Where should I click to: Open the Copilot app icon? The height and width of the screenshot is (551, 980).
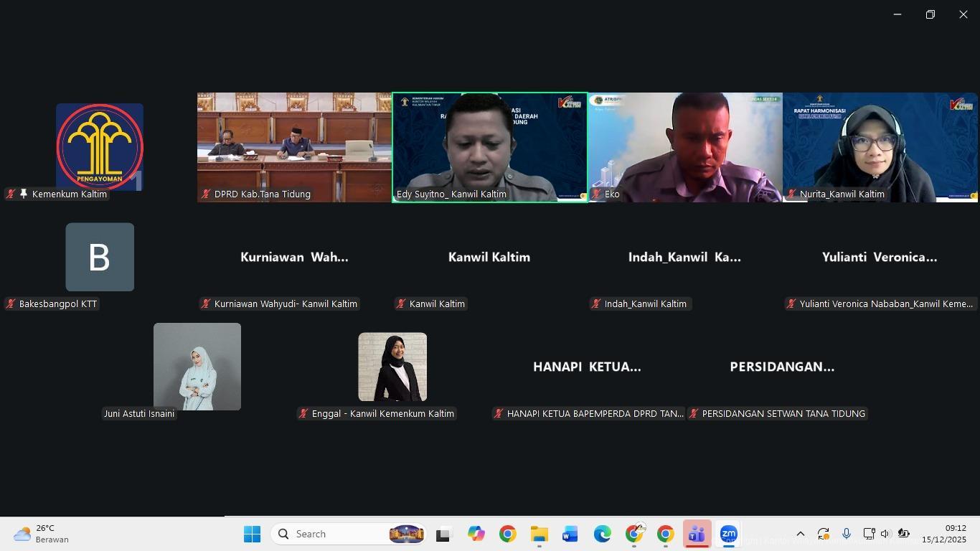click(476, 534)
